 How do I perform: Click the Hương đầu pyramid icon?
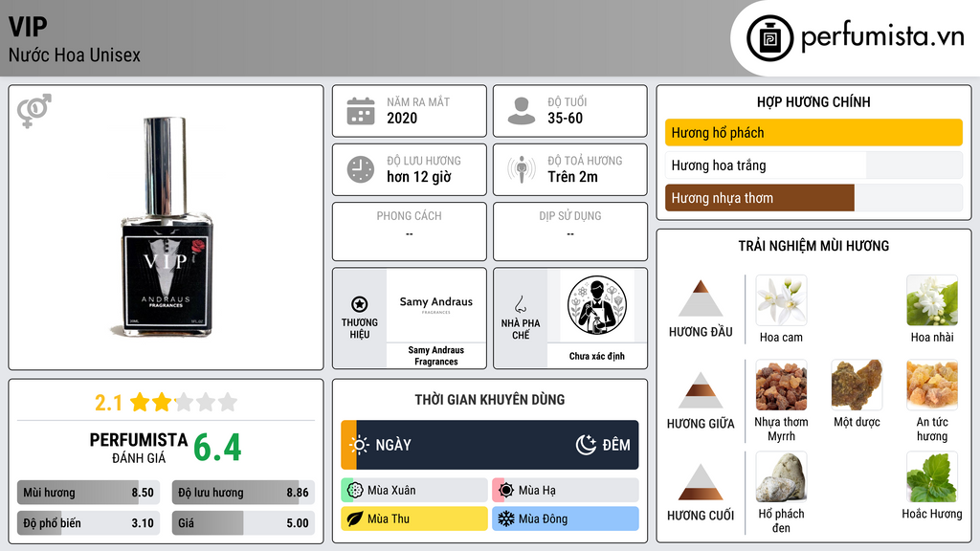click(701, 298)
